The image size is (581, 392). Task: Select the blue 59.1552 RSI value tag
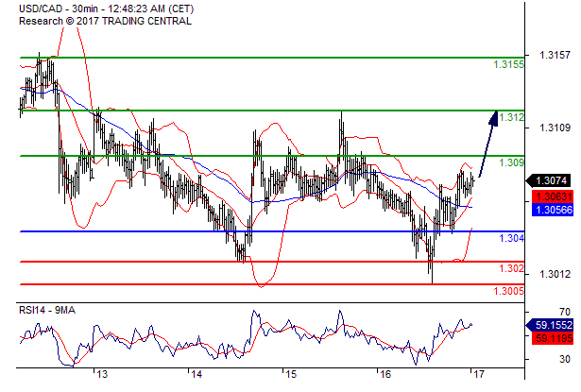click(x=550, y=325)
